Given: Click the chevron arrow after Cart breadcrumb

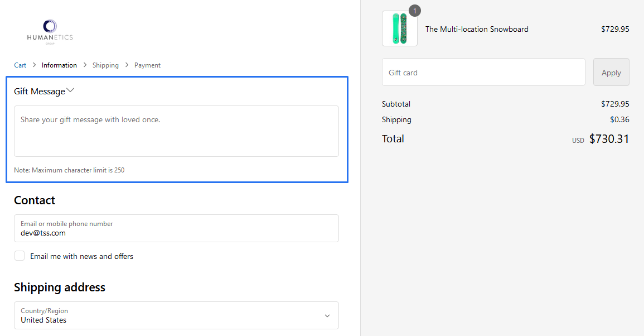Looking at the screenshot, I should click(x=34, y=65).
